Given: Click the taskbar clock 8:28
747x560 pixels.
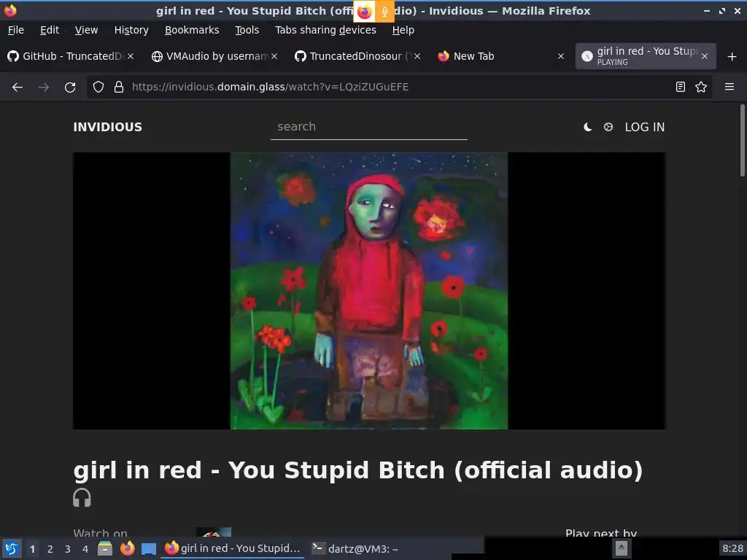Looking at the screenshot, I should [732, 548].
